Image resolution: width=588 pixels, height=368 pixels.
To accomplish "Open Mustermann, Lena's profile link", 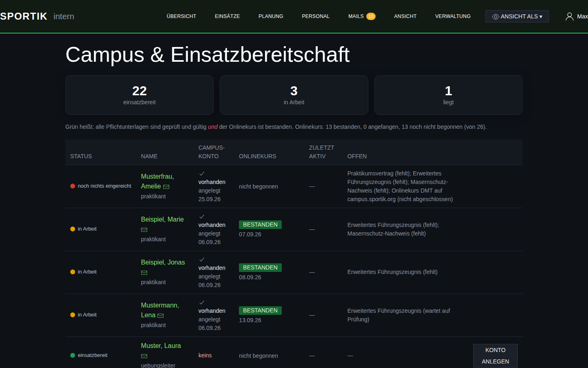I will click(x=160, y=310).
